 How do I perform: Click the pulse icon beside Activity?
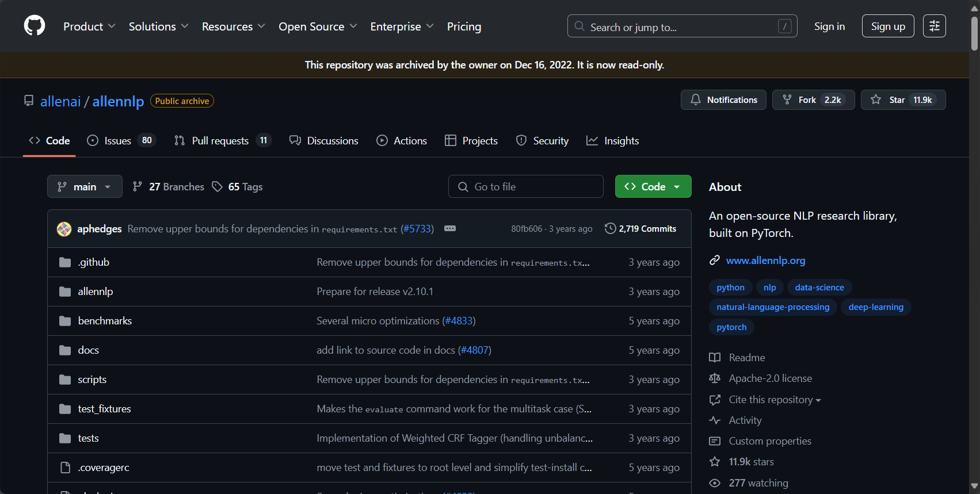pyautogui.click(x=715, y=420)
